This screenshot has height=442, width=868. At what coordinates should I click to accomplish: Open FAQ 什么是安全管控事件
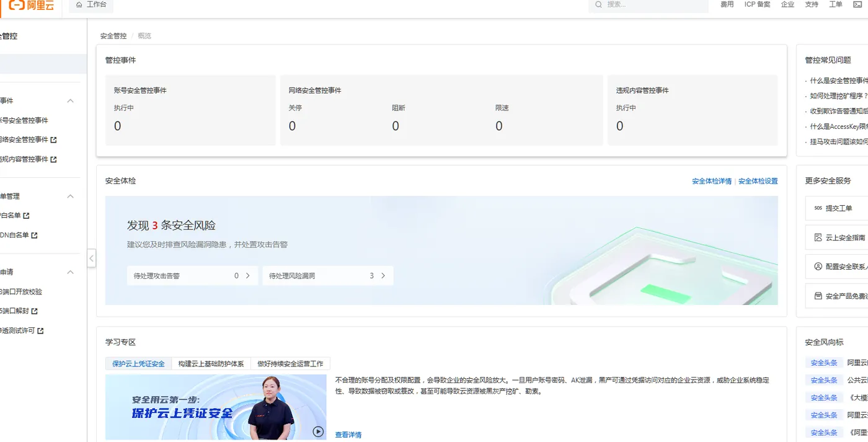(839, 81)
